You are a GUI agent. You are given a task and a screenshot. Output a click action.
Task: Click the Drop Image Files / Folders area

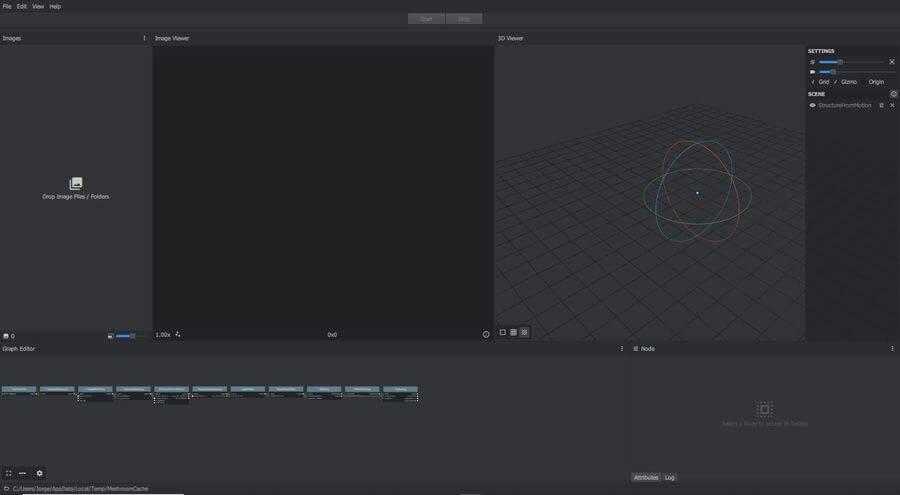tap(75, 188)
